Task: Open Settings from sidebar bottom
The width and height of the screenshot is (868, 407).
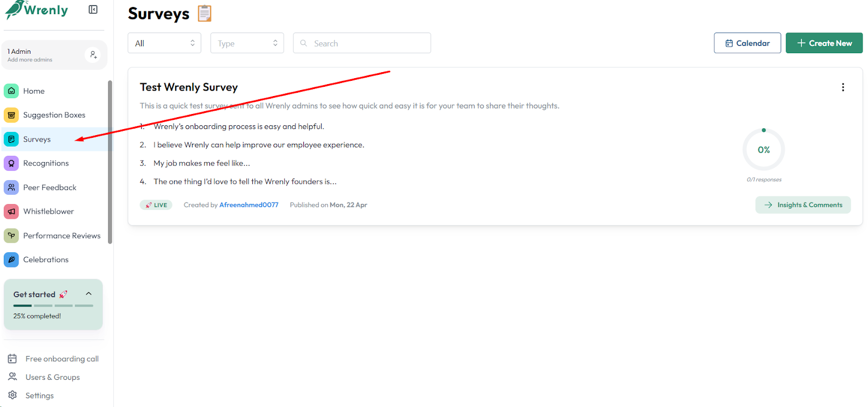Action: coord(40,396)
